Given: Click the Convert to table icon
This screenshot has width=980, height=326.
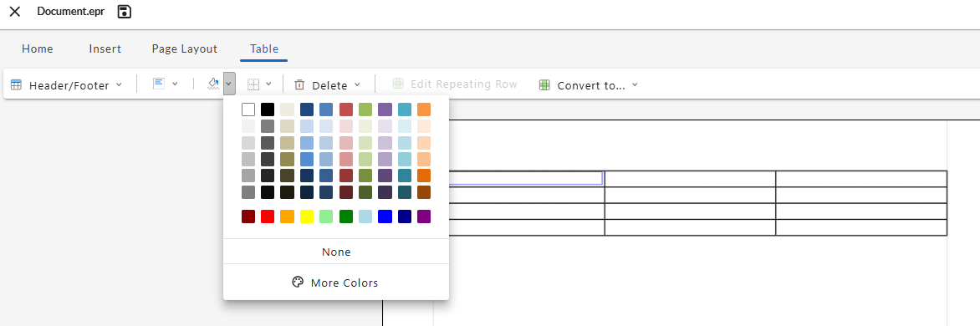Looking at the screenshot, I should coord(545,85).
